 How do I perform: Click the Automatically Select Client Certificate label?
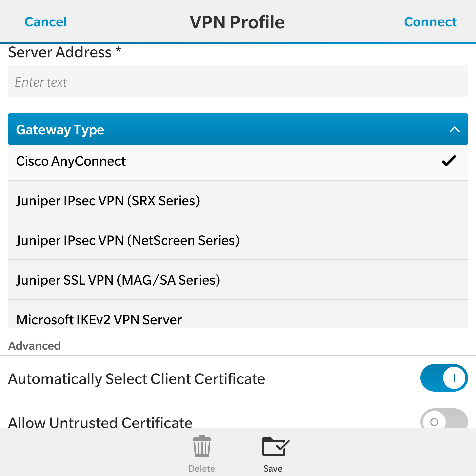[x=137, y=379]
